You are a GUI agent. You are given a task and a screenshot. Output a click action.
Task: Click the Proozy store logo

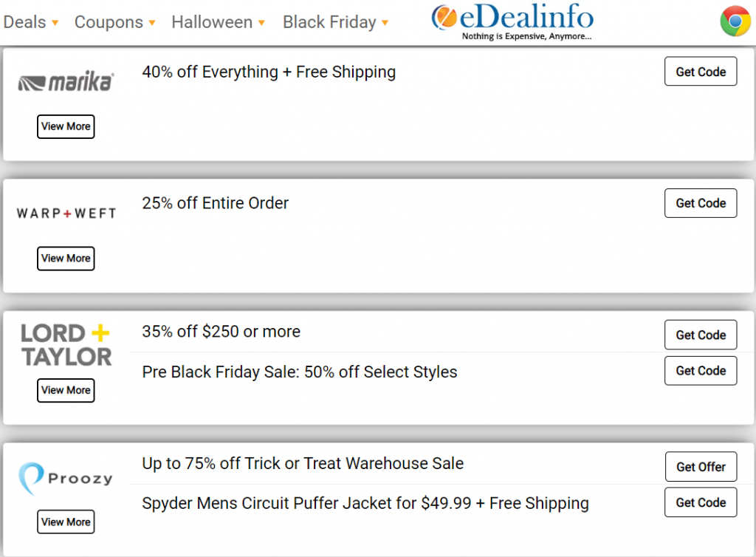(x=66, y=479)
